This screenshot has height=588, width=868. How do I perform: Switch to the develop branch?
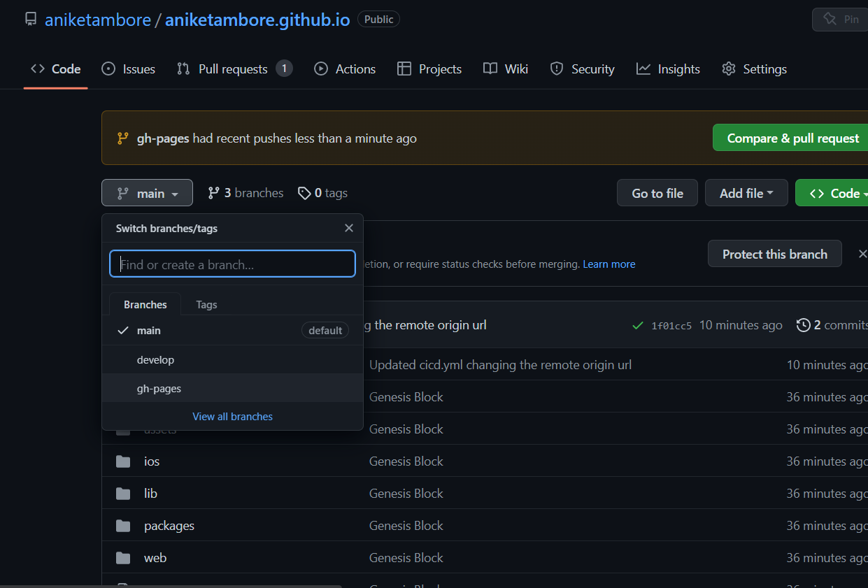232,359
